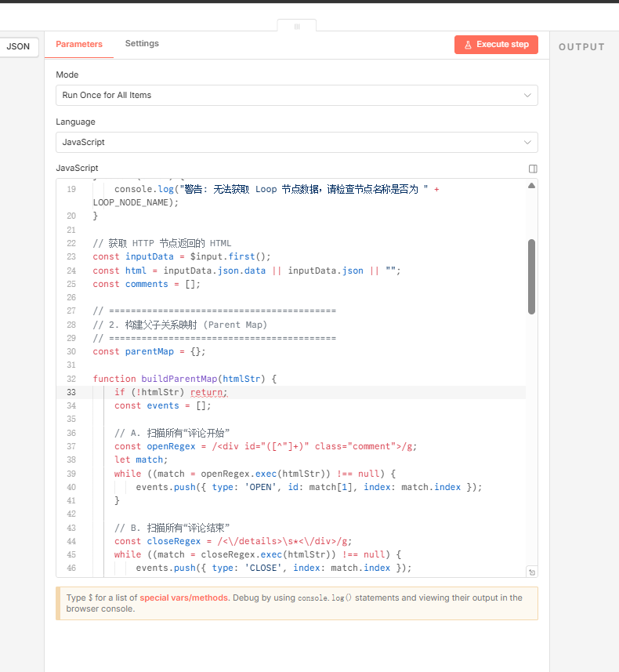Place cursor on the const parentMap line
This screenshot has width=619, height=672.
click(x=149, y=351)
